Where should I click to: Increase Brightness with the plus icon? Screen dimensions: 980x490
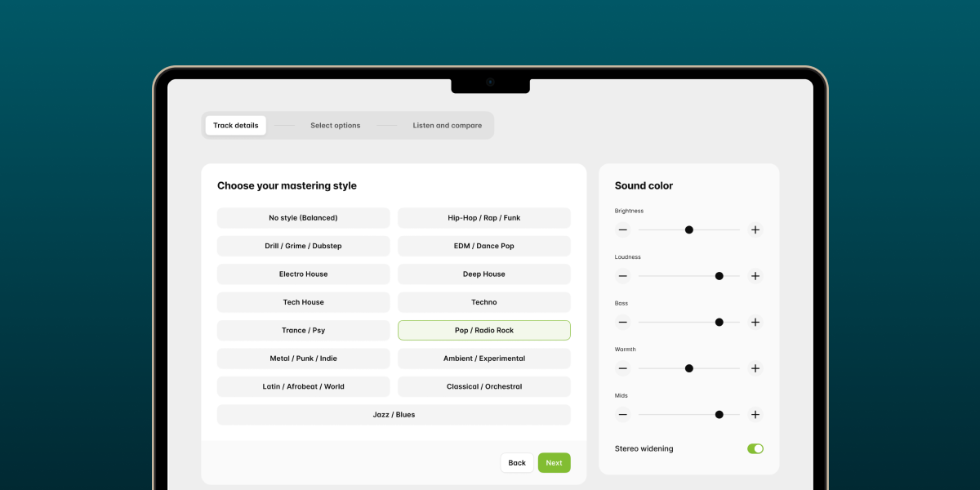tap(755, 230)
